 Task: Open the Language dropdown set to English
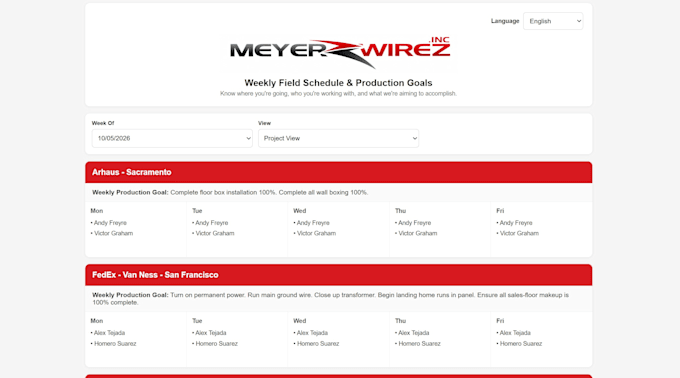coord(553,21)
